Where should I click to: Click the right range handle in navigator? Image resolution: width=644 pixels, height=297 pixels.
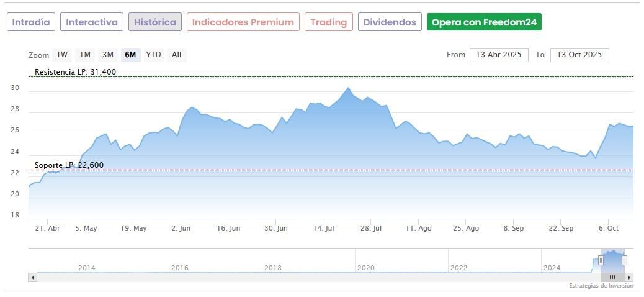click(x=624, y=260)
